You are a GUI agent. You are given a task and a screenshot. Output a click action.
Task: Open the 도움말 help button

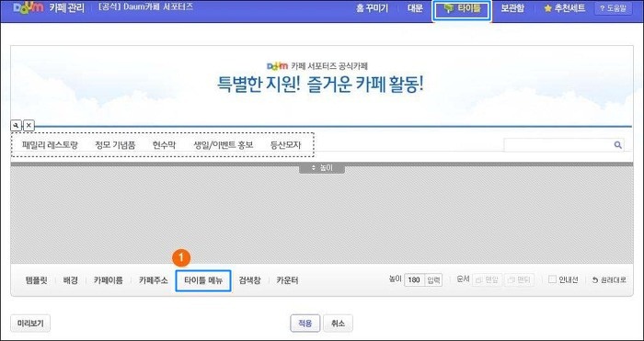[x=614, y=8]
